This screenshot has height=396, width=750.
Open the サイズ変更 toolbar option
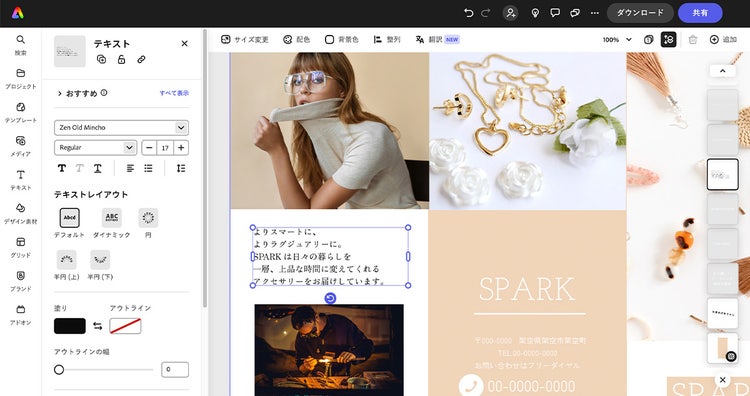click(245, 40)
